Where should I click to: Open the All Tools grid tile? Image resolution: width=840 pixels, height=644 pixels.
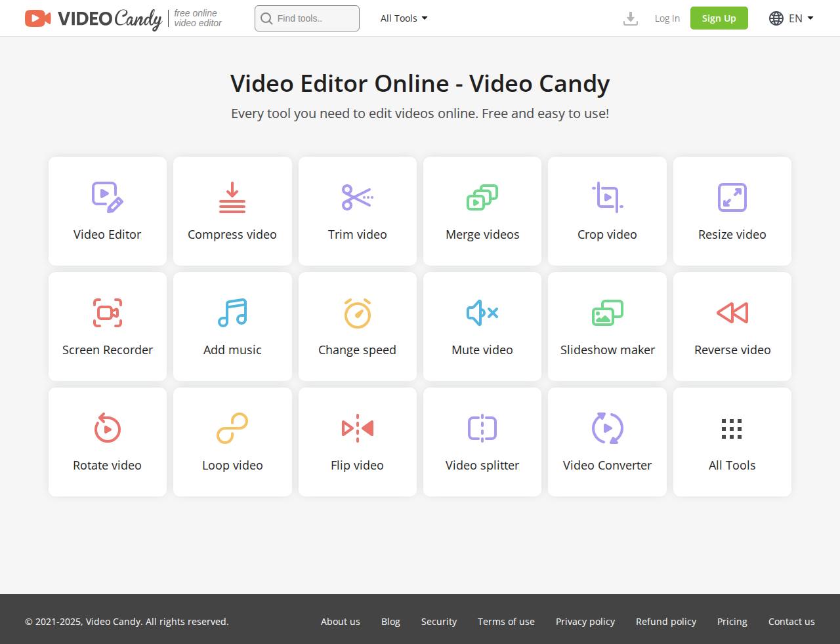tap(732, 441)
